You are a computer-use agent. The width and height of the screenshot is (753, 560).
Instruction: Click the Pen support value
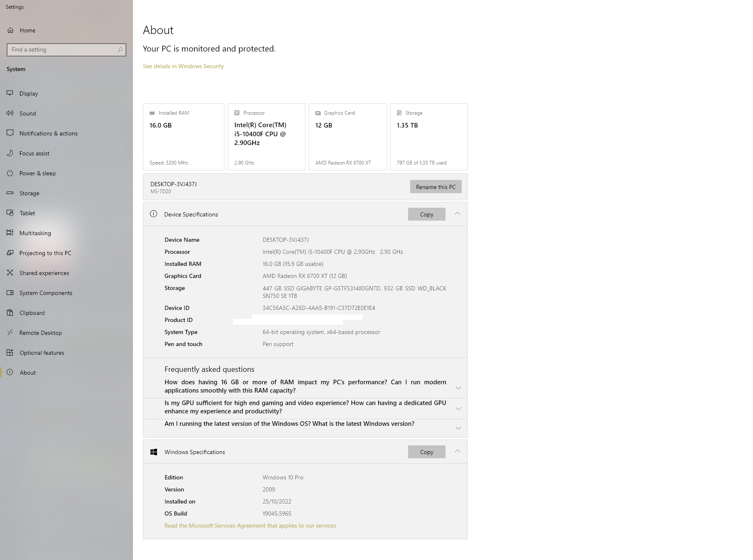[278, 344]
